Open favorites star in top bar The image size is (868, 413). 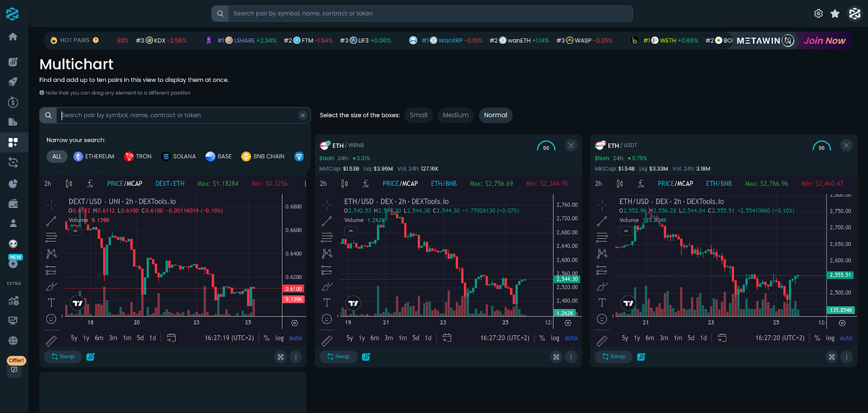click(x=835, y=14)
